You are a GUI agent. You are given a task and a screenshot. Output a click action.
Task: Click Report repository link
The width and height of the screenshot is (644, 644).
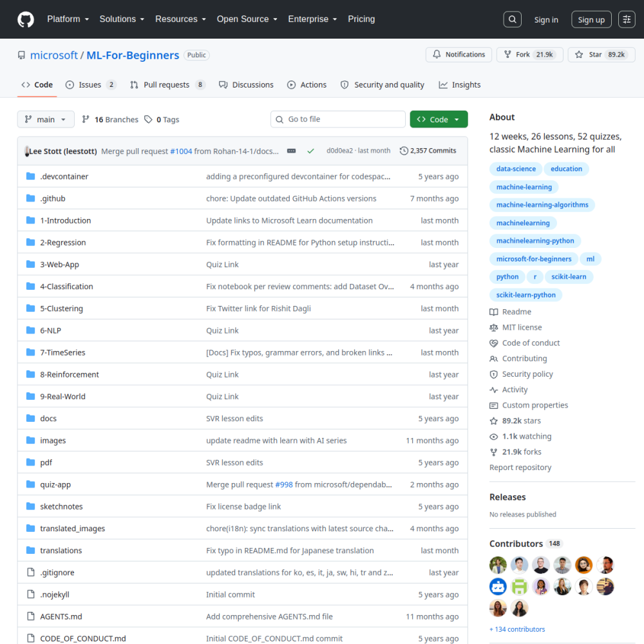tap(520, 468)
